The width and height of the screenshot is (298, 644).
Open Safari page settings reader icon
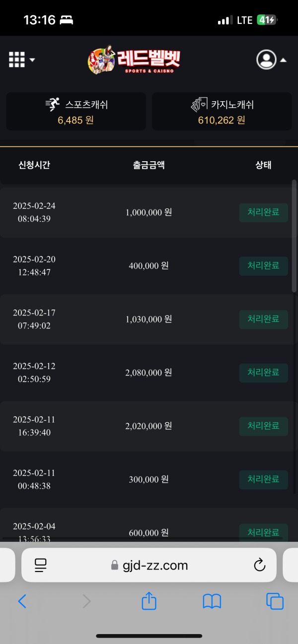click(x=40, y=565)
